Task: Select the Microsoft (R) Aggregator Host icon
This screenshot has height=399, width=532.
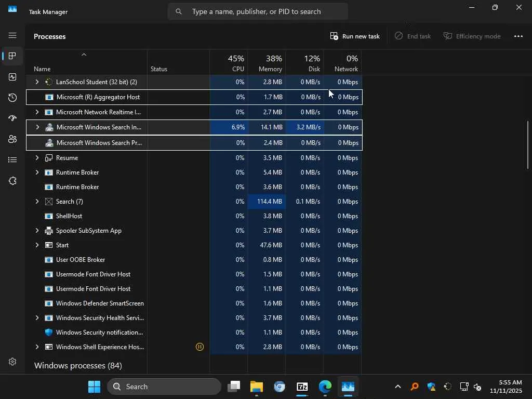Action: pos(49,97)
